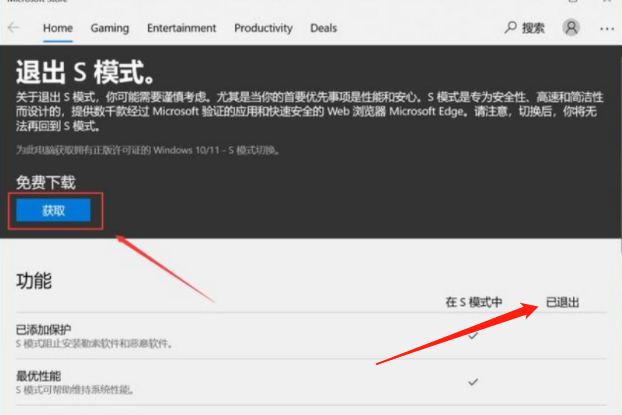The height and width of the screenshot is (415, 622).
Task: Select the 在 S 模式中 column header
Action: tap(473, 301)
